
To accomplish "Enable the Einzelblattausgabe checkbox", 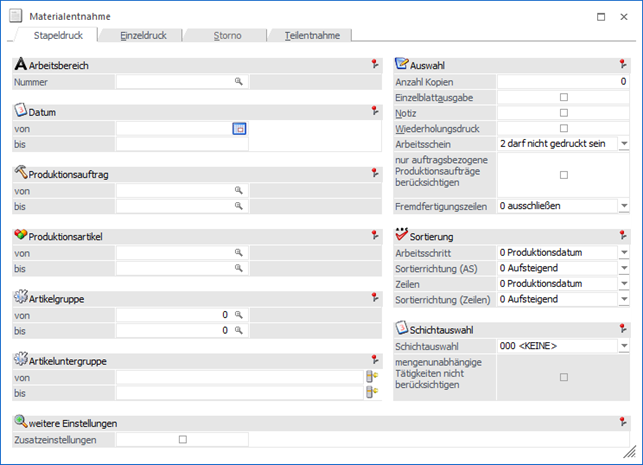I will (563, 97).
